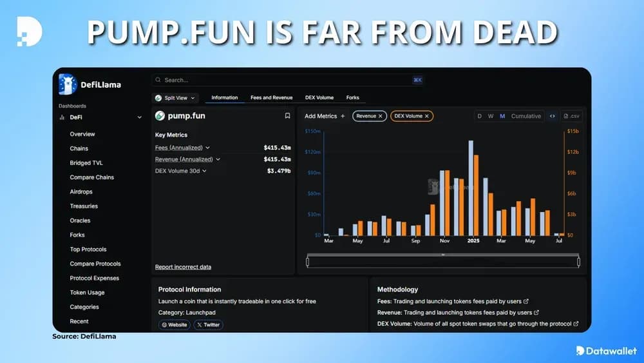Open Token Usage page
The height and width of the screenshot is (363, 644).
[x=87, y=292]
